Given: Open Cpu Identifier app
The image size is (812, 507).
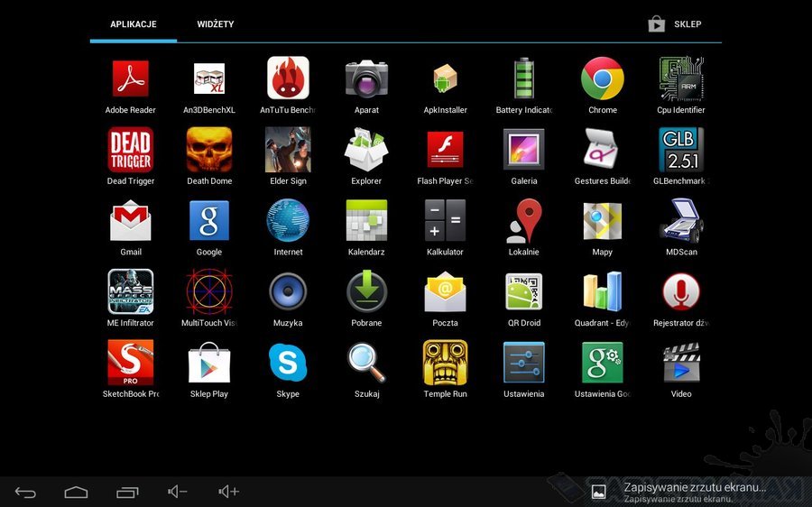Looking at the screenshot, I should click(x=681, y=78).
